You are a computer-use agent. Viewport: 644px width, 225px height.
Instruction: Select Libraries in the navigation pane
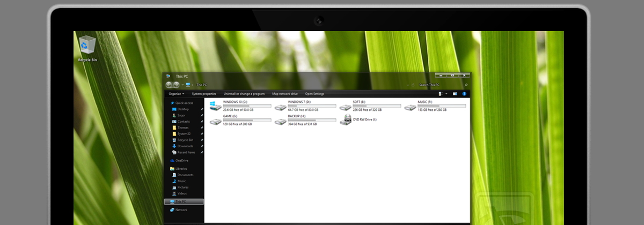(x=179, y=169)
